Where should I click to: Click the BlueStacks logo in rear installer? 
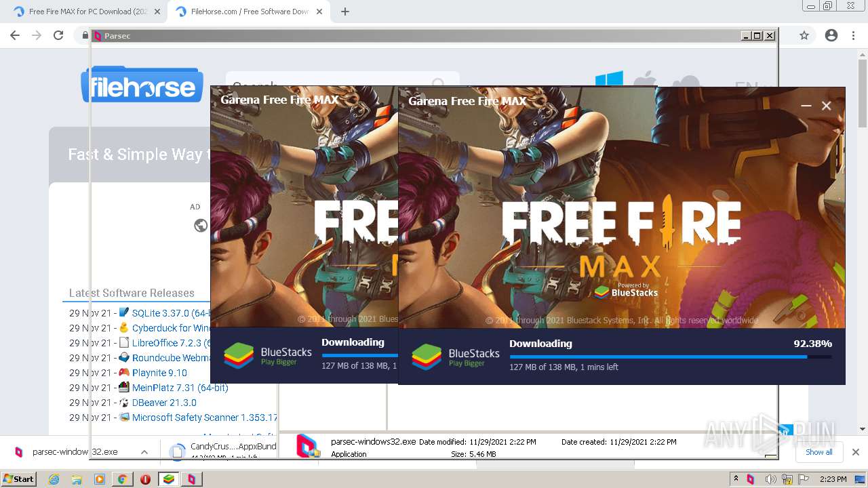(268, 355)
